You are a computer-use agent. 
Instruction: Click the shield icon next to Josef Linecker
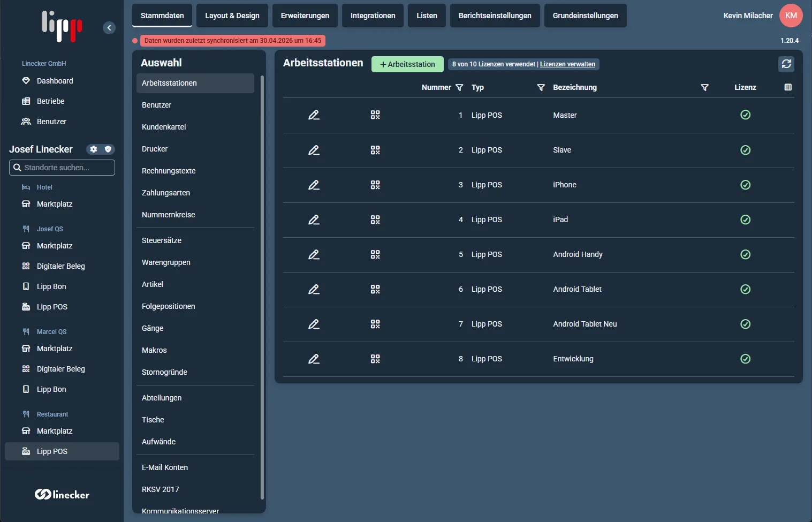point(108,149)
